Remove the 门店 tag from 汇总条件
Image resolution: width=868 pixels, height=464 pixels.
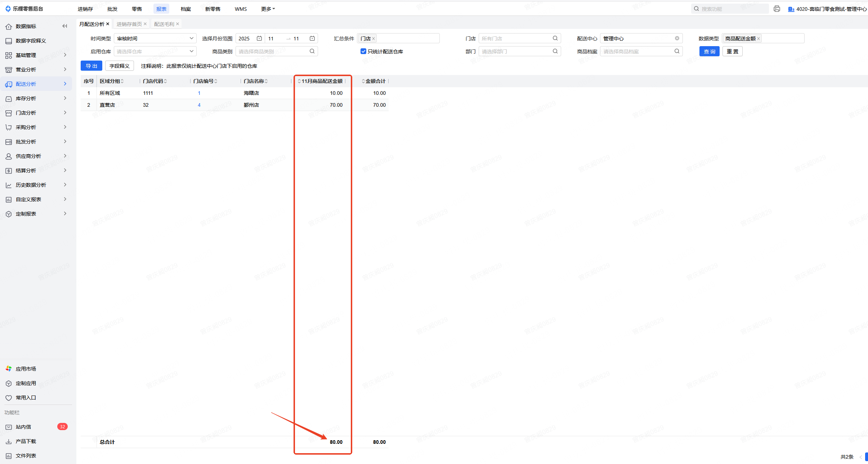pyautogui.click(x=373, y=39)
